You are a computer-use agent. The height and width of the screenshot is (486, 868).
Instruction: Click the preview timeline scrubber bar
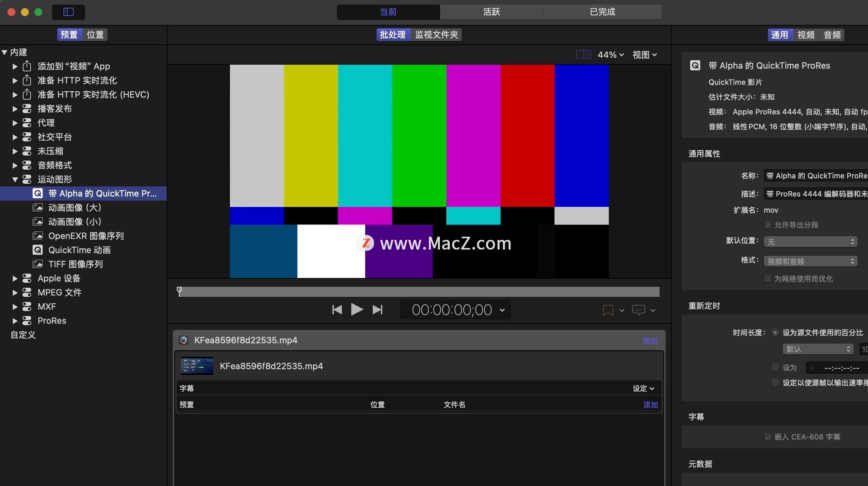pos(419,292)
